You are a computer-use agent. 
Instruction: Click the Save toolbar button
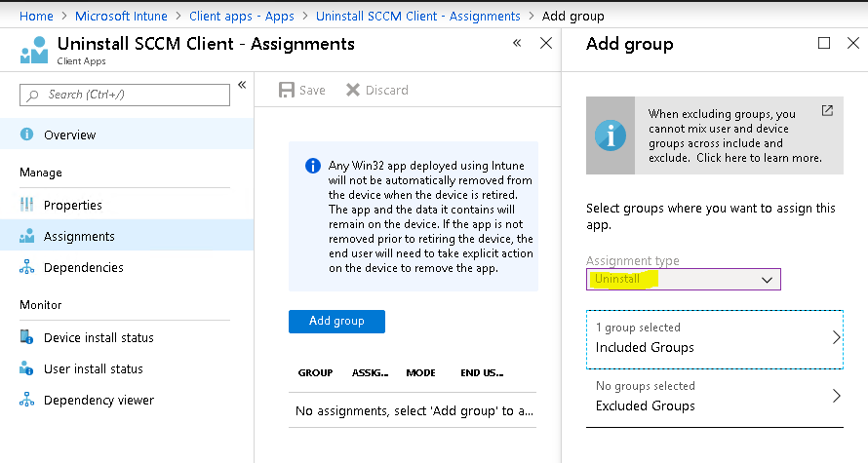pos(301,91)
